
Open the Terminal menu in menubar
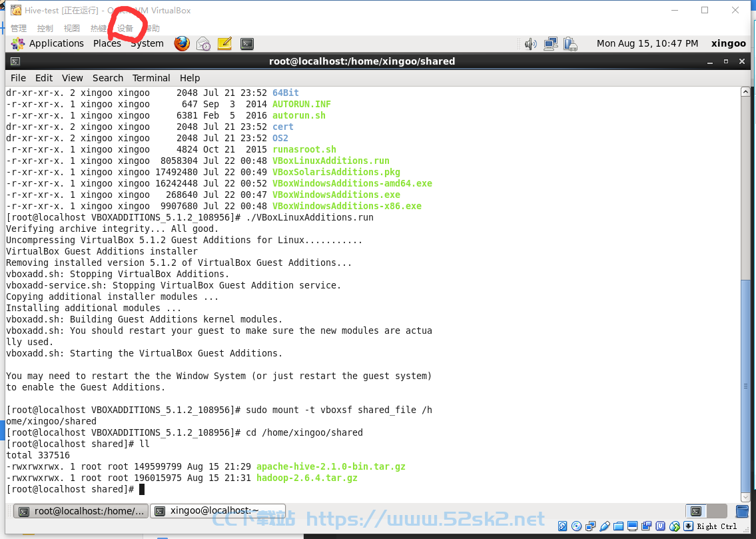point(151,78)
